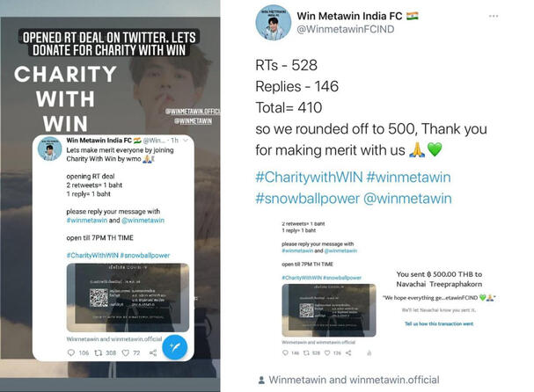Open the #winmetawin hashtag in main tweet
The image size is (534, 392).
tap(408, 178)
